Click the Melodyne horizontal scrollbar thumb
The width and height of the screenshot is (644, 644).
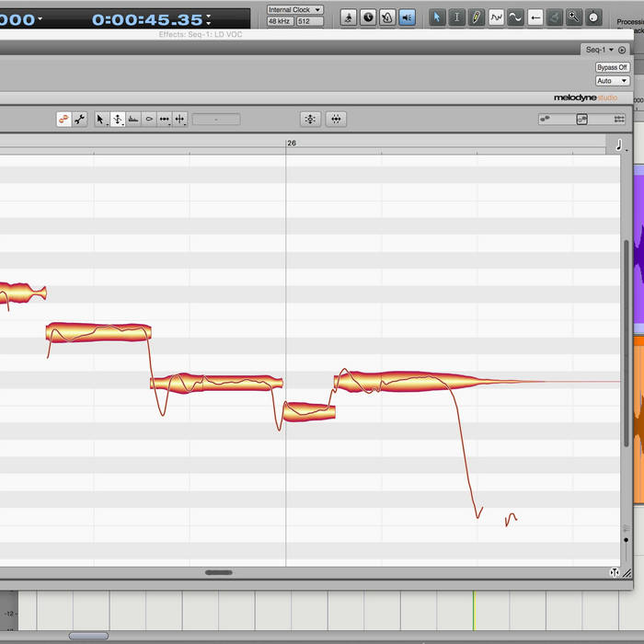(x=219, y=572)
